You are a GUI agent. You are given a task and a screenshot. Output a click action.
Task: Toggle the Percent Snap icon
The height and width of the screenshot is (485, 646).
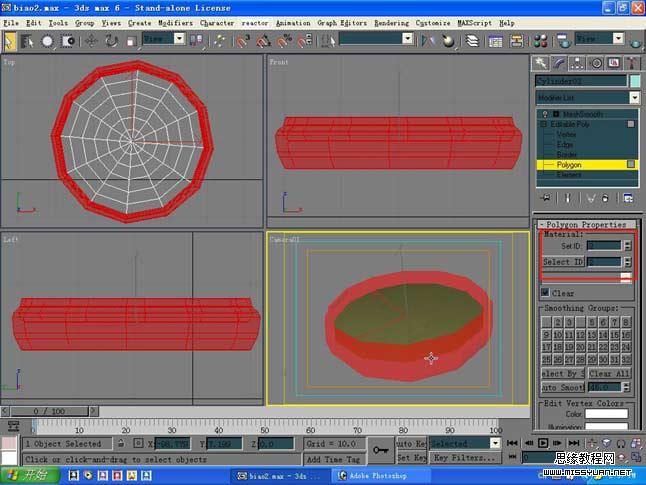(284, 41)
